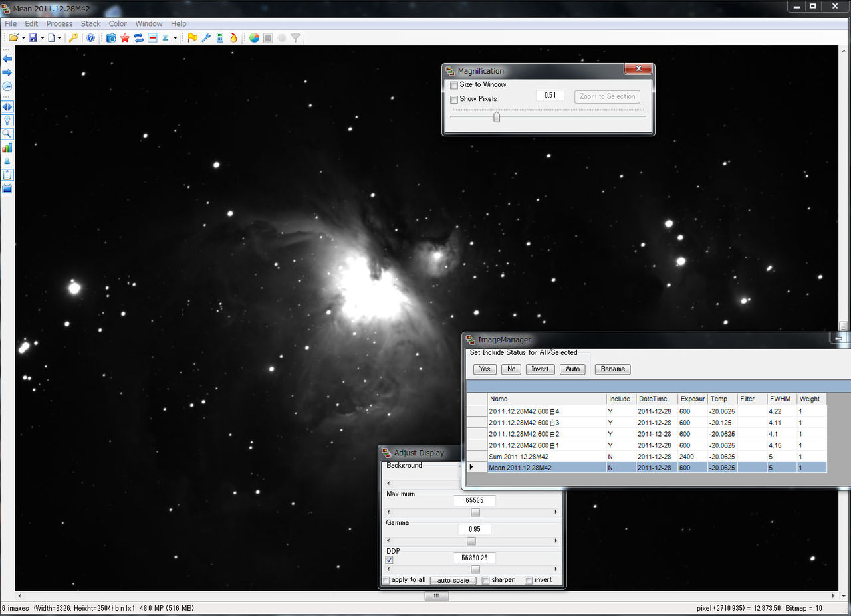Viewport: 851px width, 616px height.
Task: Click the magnifying glass sidebar icon
Action: 7,134
